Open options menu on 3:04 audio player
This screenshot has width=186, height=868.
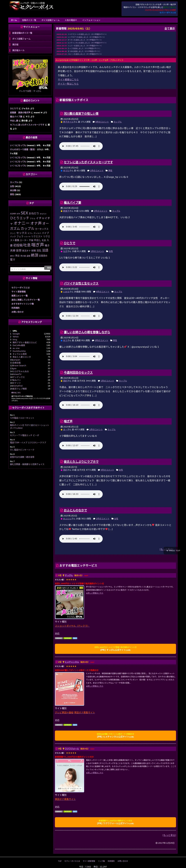pyautogui.click(x=99, y=356)
